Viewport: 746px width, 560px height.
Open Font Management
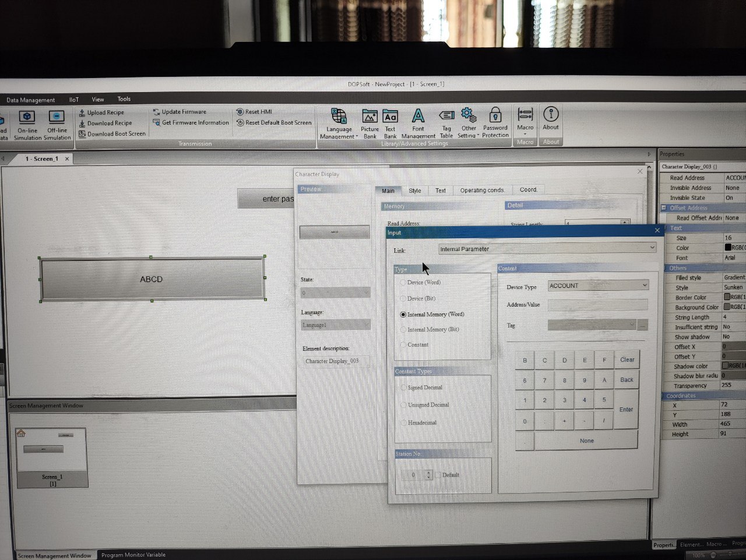(x=418, y=124)
